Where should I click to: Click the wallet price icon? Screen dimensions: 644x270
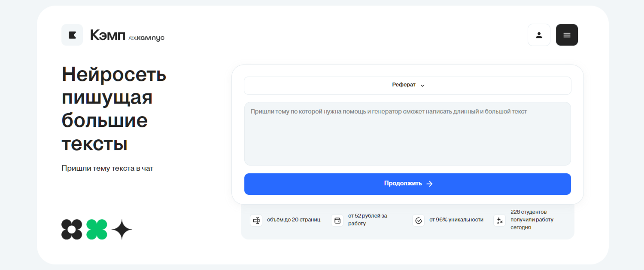(x=337, y=220)
